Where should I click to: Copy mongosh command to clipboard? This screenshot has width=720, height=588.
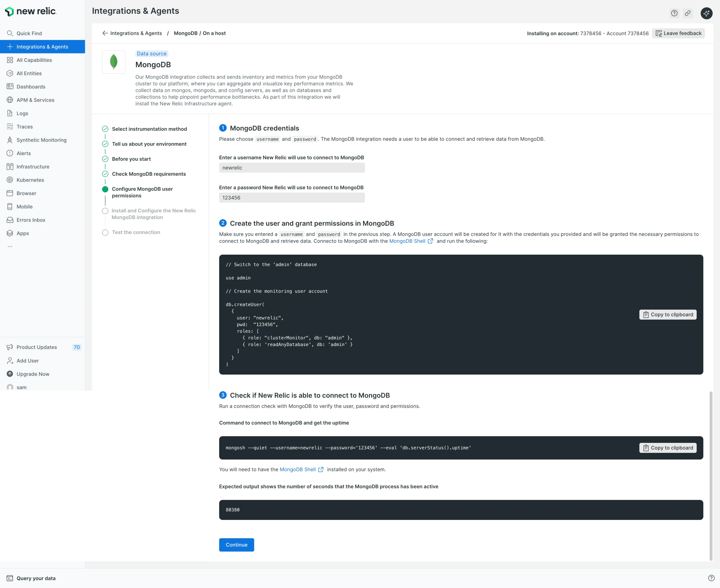point(668,448)
